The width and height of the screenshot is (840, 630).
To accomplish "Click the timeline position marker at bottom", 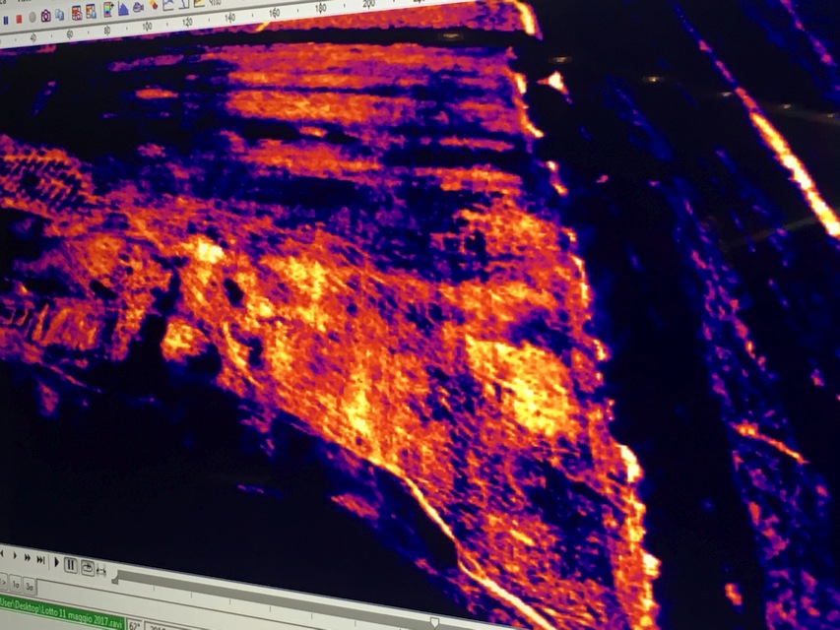I will pos(434,622).
